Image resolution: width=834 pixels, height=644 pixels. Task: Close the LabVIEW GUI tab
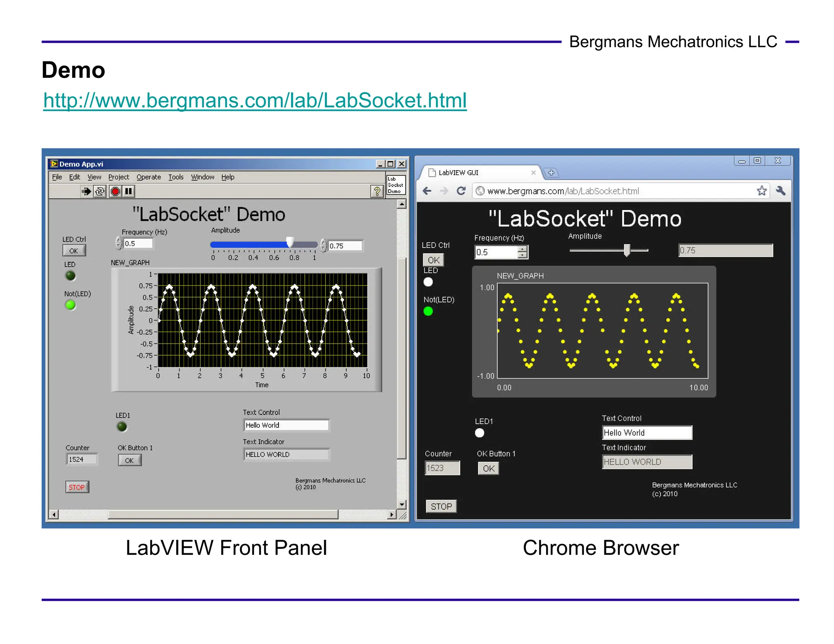pos(533,173)
